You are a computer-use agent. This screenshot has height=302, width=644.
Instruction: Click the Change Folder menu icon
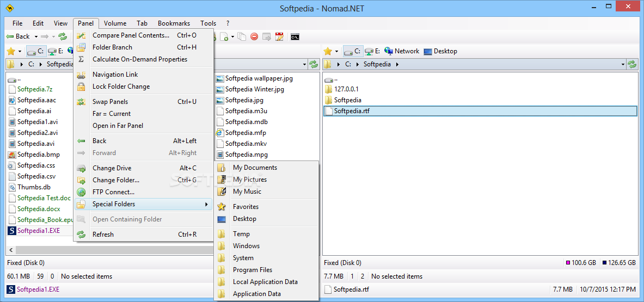click(81, 180)
